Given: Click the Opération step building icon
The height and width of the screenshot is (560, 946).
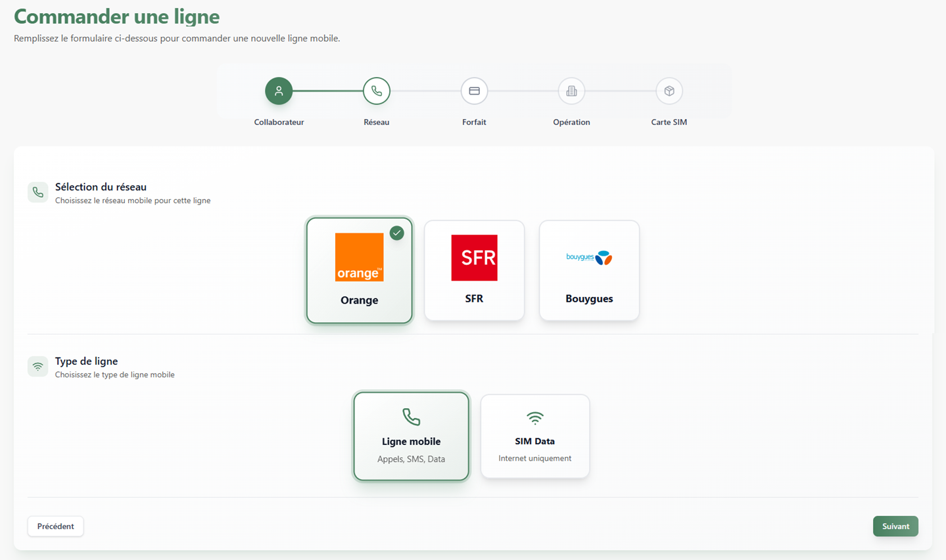Looking at the screenshot, I should (x=571, y=91).
